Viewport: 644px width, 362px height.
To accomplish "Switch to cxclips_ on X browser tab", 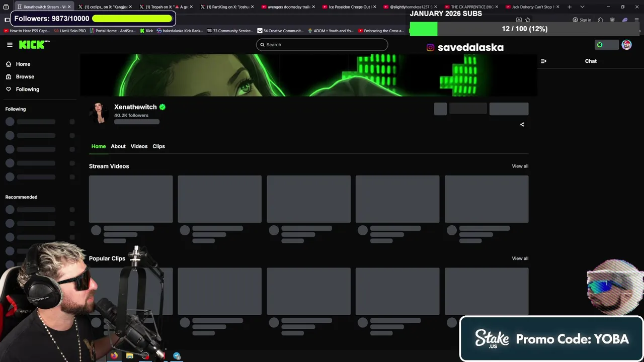I will (x=105, y=7).
